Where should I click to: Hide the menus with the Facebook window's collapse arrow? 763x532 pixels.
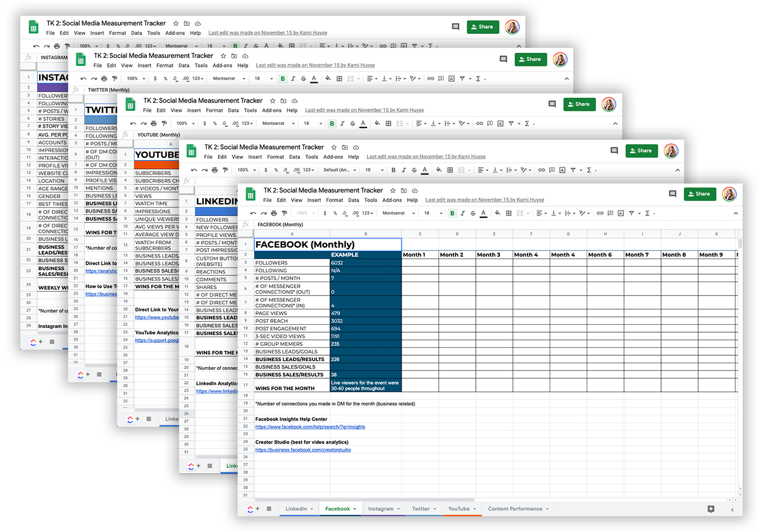pos(735,213)
